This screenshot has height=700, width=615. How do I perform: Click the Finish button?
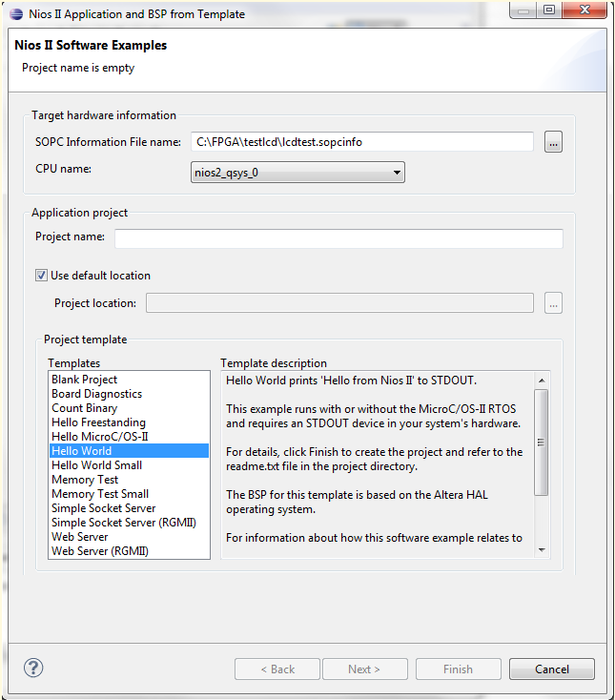pyautogui.click(x=458, y=669)
